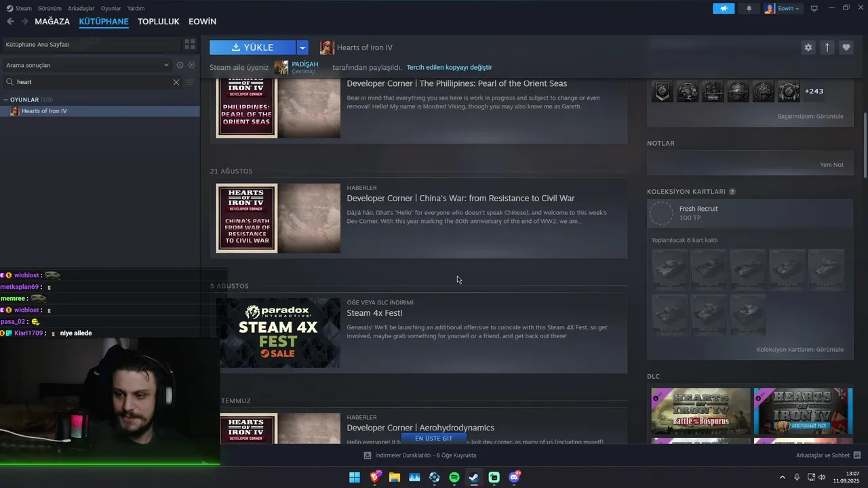Open the Windows Start menu
The width and height of the screenshot is (868, 488).
355,477
